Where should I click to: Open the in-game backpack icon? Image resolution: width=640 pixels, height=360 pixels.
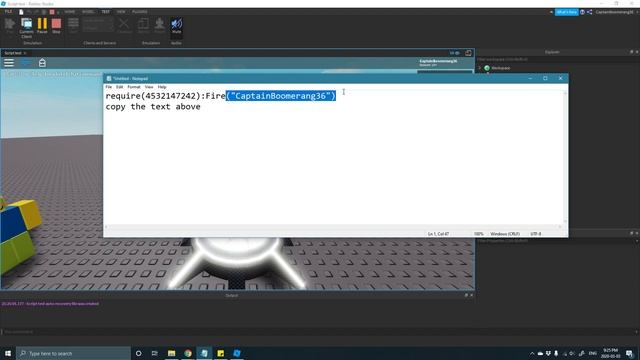point(42,62)
